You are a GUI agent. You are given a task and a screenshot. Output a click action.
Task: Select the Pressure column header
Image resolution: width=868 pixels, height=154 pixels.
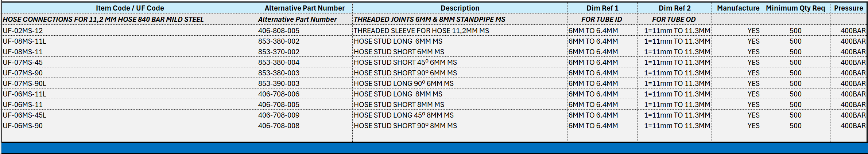(848, 8)
